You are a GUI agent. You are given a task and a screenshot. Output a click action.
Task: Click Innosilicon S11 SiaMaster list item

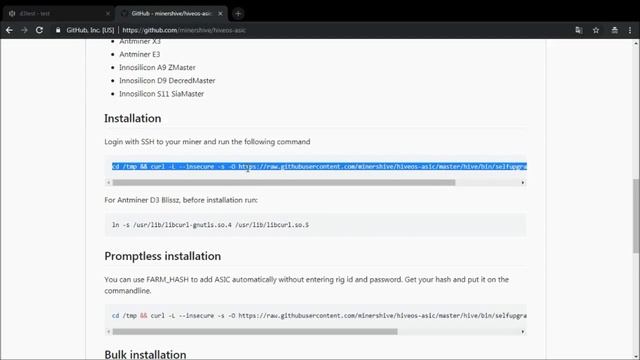tap(161, 93)
